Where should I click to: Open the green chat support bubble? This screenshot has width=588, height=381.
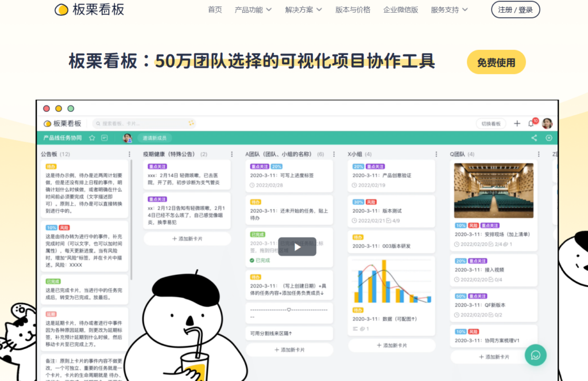(536, 355)
